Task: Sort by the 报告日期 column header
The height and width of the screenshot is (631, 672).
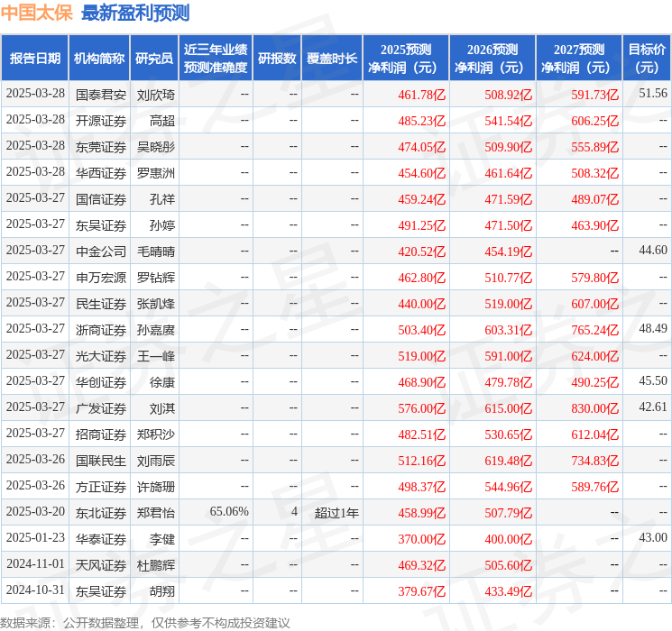Action: click(x=35, y=59)
